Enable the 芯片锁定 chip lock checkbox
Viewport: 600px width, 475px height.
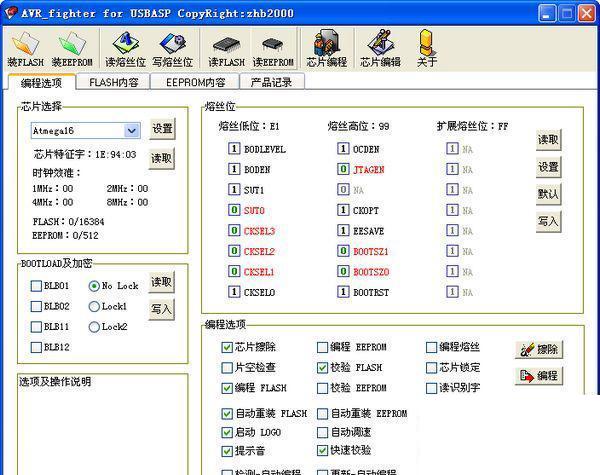[x=431, y=368]
